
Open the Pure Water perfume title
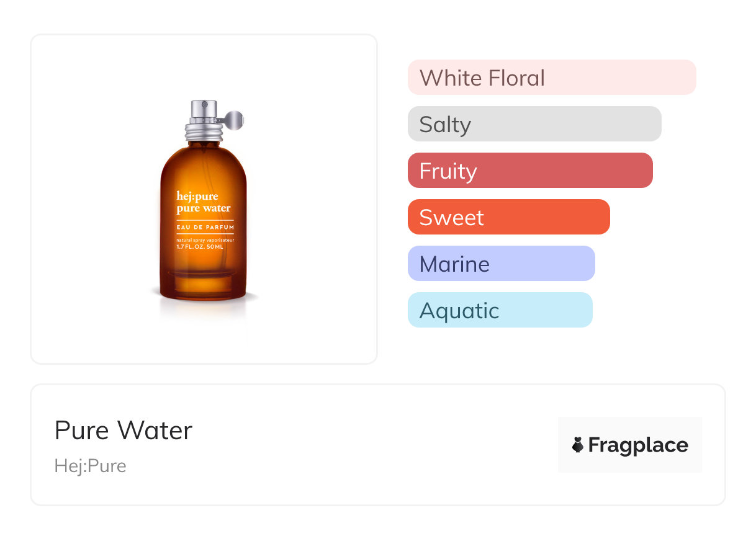(x=124, y=431)
